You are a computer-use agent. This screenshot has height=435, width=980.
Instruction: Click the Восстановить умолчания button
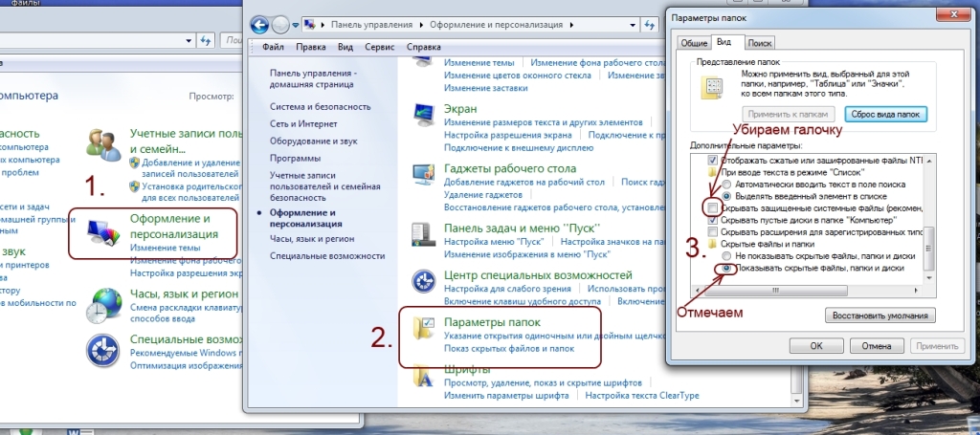click(x=880, y=315)
